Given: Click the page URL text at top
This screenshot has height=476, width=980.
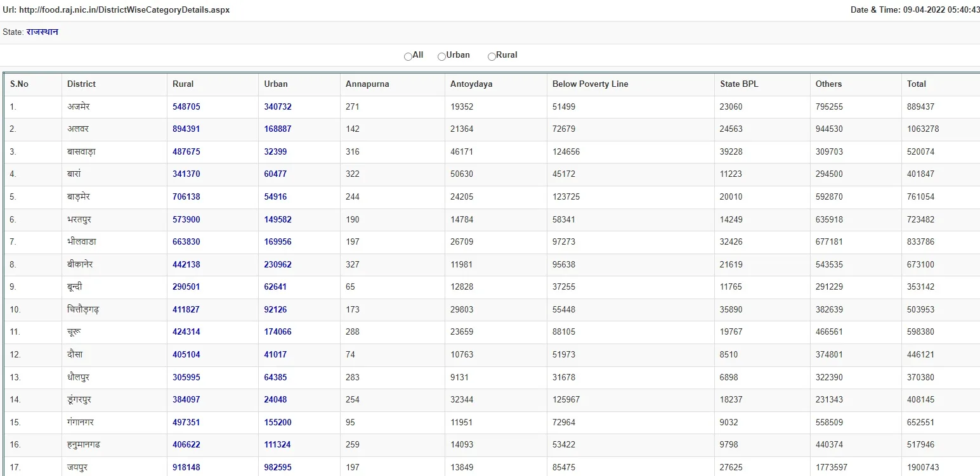Looking at the screenshot, I should click(x=117, y=10).
